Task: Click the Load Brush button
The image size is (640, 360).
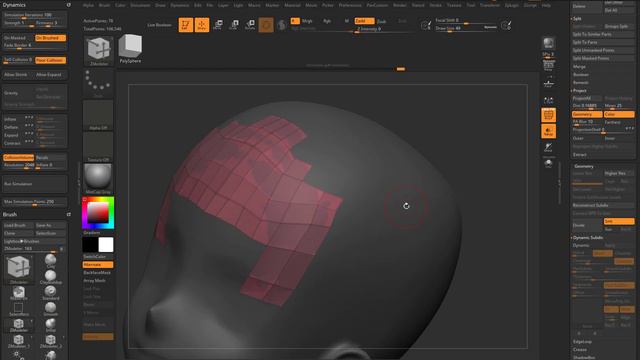Action: 18,225
